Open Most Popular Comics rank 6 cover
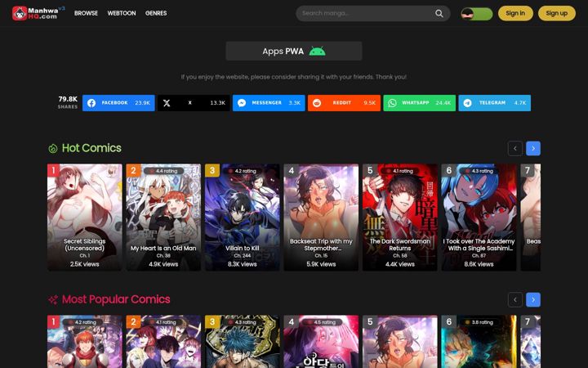Screen dimensions: 588x368 tap(479, 341)
